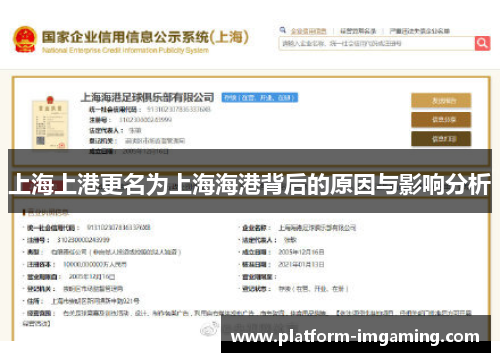Click the 发送报告 button
This screenshot has width=500, height=362.
(441, 100)
